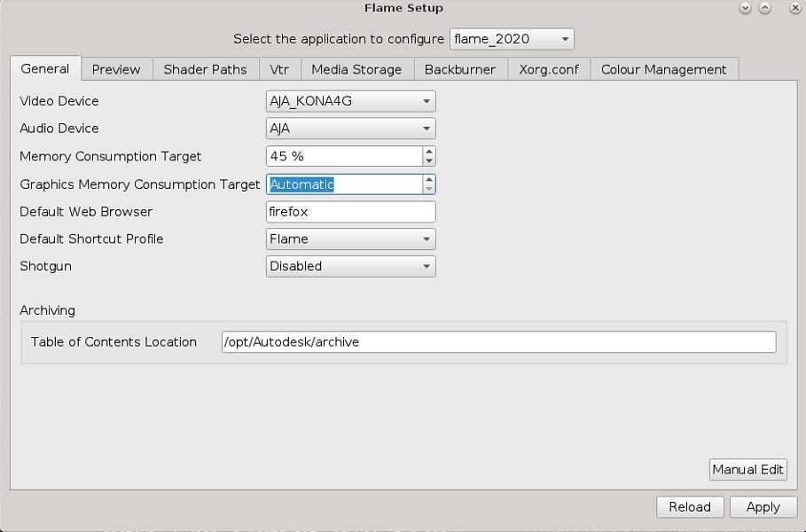The height and width of the screenshot is (532, 806).
Task: Click the Video Device label
Action: 59,101
